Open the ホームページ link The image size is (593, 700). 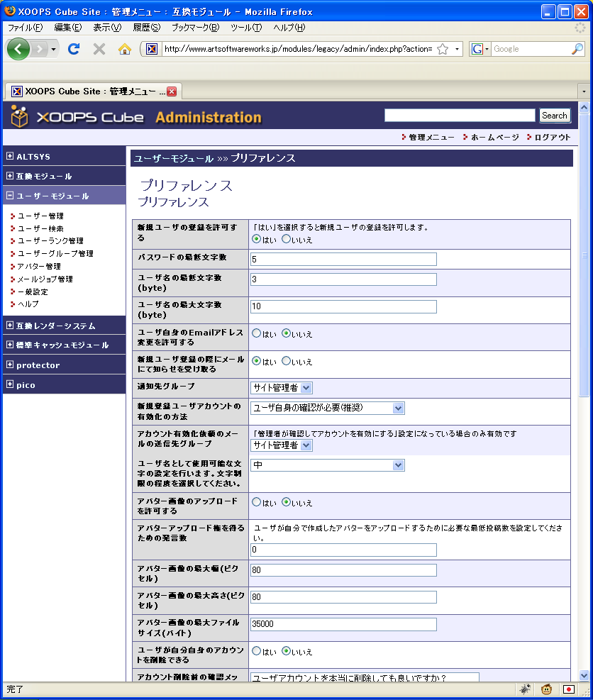(x=495, y=137)
